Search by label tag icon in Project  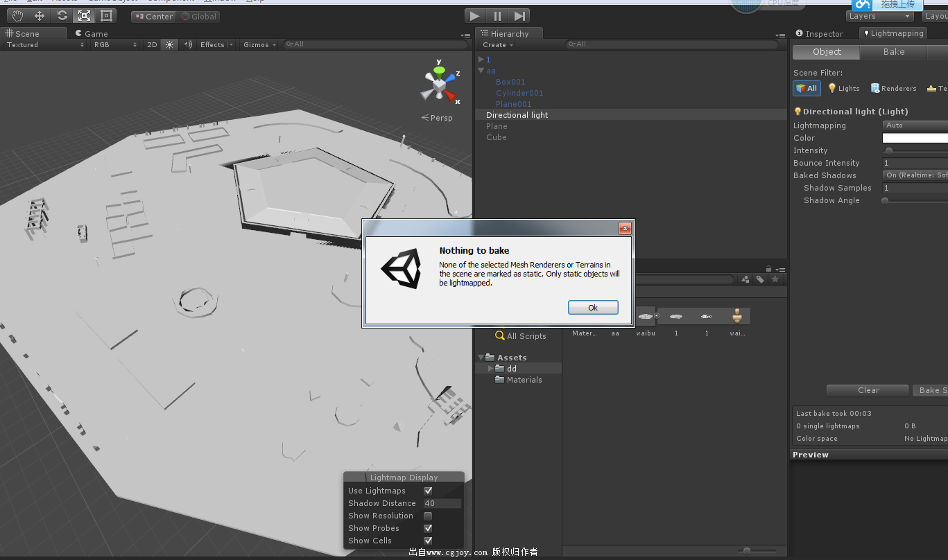click(x=760, y=279)
